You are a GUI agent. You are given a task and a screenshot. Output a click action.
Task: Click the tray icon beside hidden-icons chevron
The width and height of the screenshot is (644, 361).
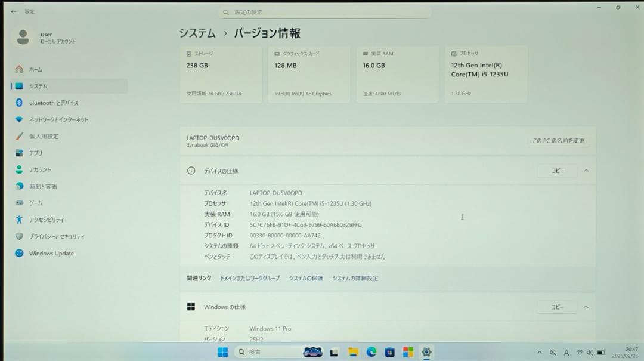pyautogui.click(x=553, y=353)
